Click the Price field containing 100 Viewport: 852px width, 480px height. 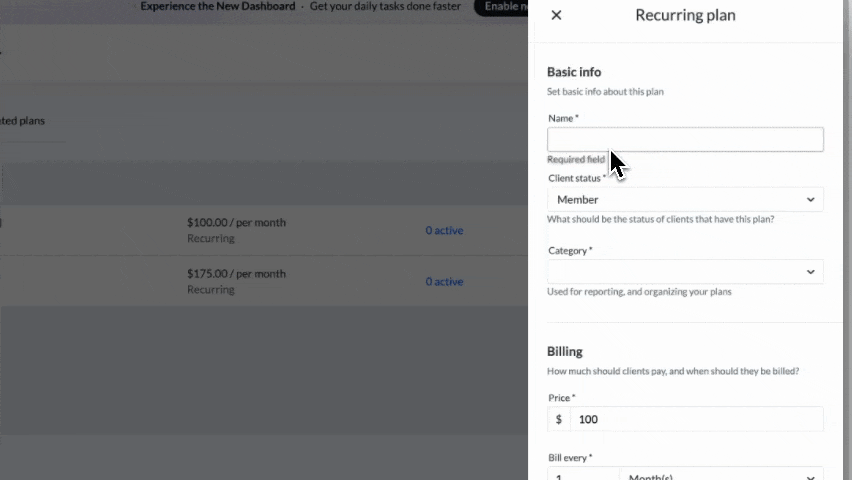(696, 419)
